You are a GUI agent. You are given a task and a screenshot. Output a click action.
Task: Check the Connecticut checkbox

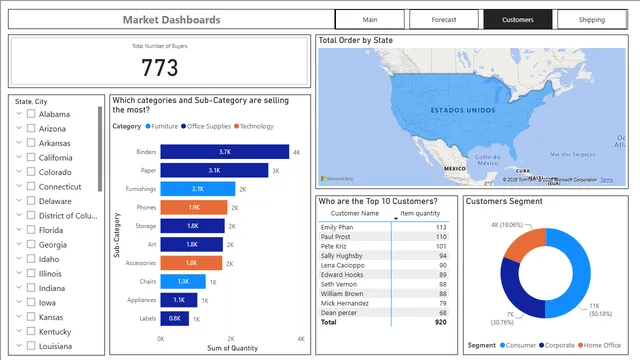tap(31, 186)
